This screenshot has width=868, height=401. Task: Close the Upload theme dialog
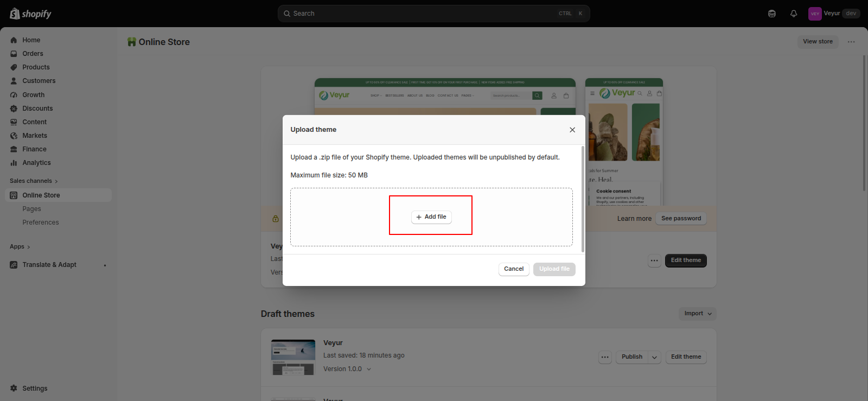pyautogui.click(x=572, y=130)
